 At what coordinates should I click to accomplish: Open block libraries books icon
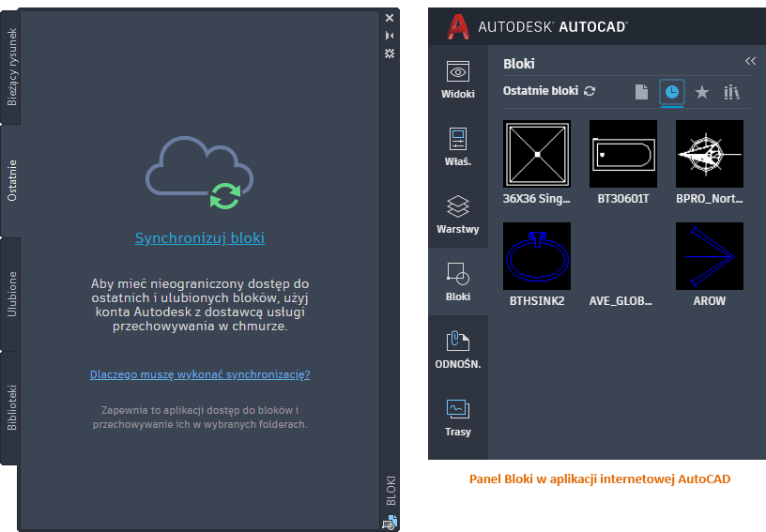[731, 92]
